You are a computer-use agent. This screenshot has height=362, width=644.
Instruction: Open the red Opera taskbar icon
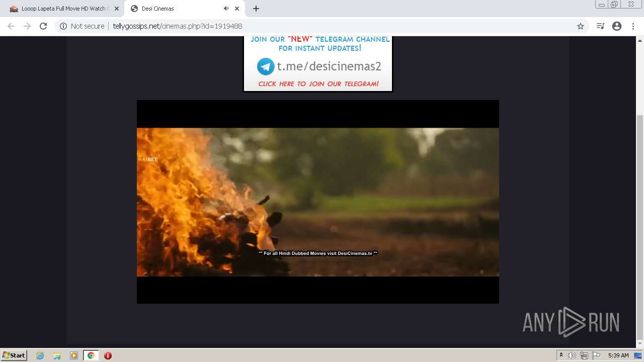[x=108, y=355]
